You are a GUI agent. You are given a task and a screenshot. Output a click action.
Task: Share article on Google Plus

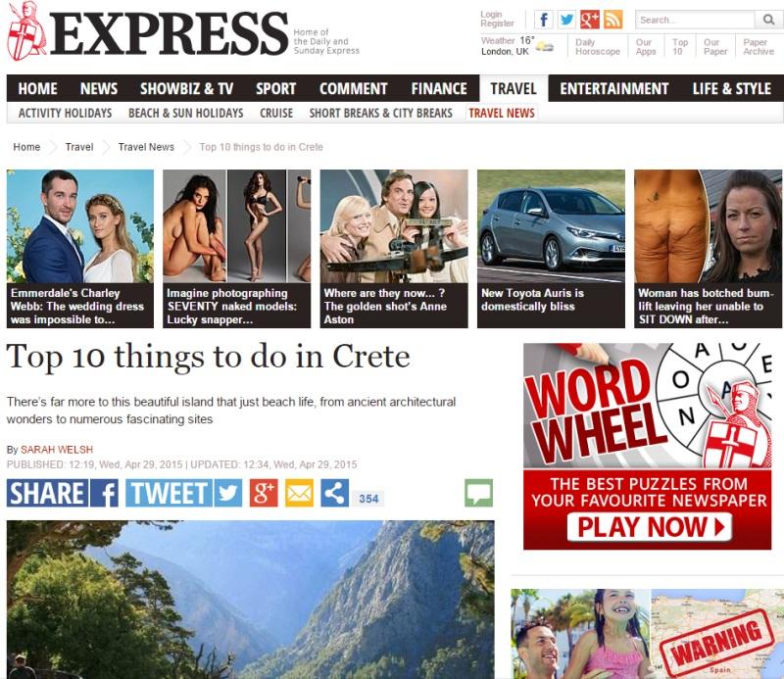point(264,493)
